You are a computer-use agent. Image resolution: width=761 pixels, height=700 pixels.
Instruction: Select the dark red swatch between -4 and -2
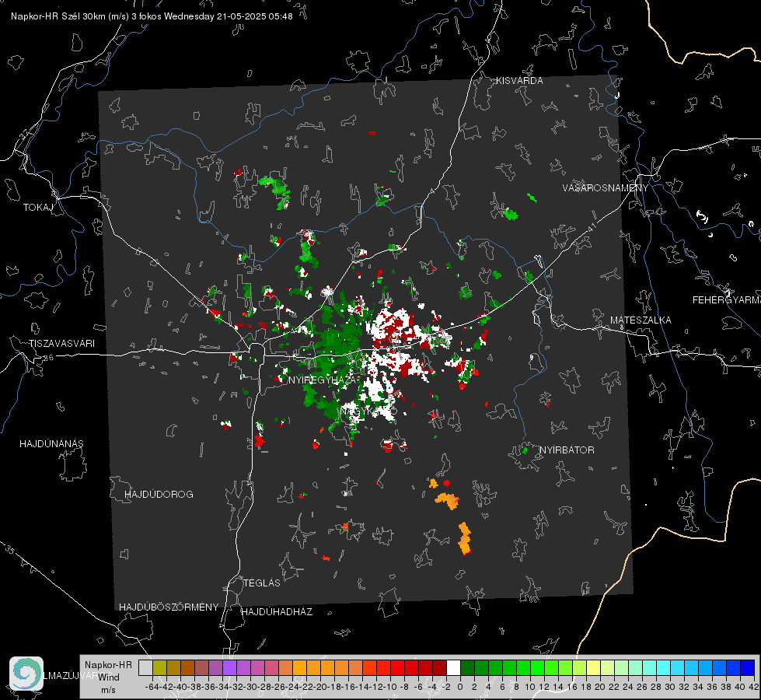click(439, 667)
